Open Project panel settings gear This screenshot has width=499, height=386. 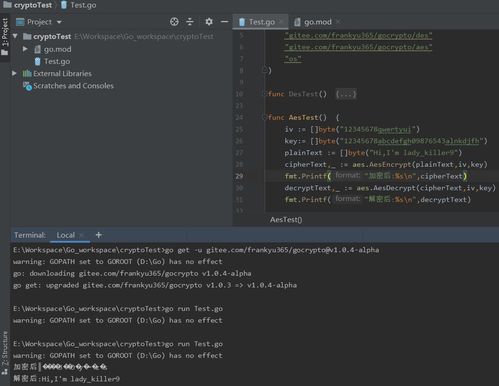pyautogui.click(x=209, y=22)
